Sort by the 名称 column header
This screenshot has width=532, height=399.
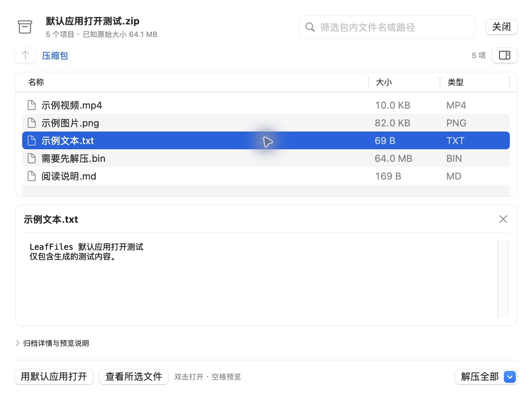[x=36, y=82]
